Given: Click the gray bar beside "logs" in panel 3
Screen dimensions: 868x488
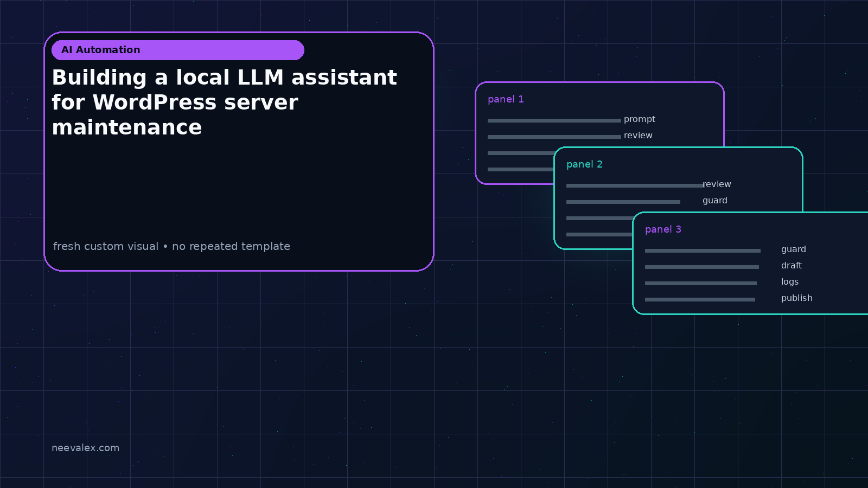Looking at the screenshot, I should (x=701, y=283).
